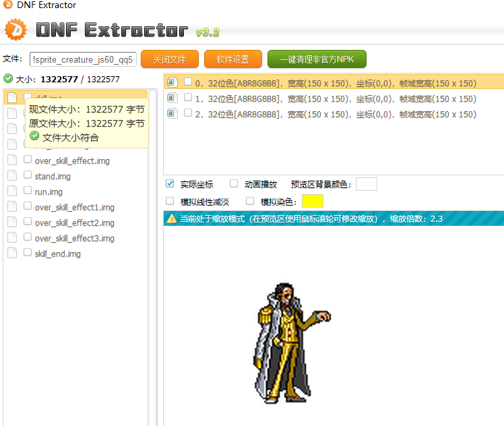This screenshot has height=426, width=504.
Task: Open the white 预览区背景颜色 color swatch
Action: point(367,184)
